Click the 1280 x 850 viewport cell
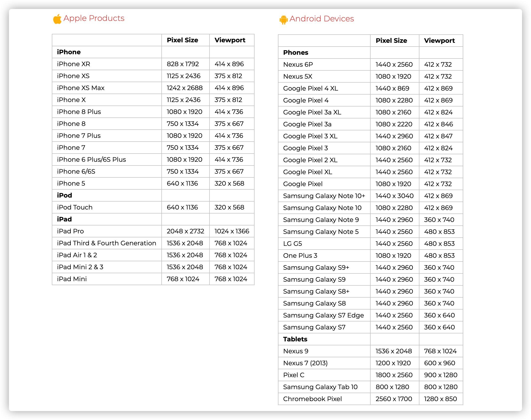Viewport: 531px width, 420px height. coord(440,399)
